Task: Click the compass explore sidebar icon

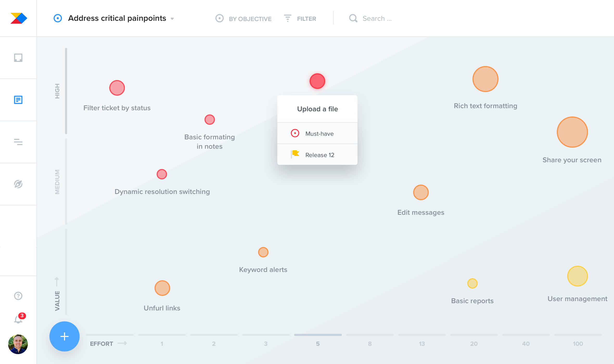Action: [18, 184]
